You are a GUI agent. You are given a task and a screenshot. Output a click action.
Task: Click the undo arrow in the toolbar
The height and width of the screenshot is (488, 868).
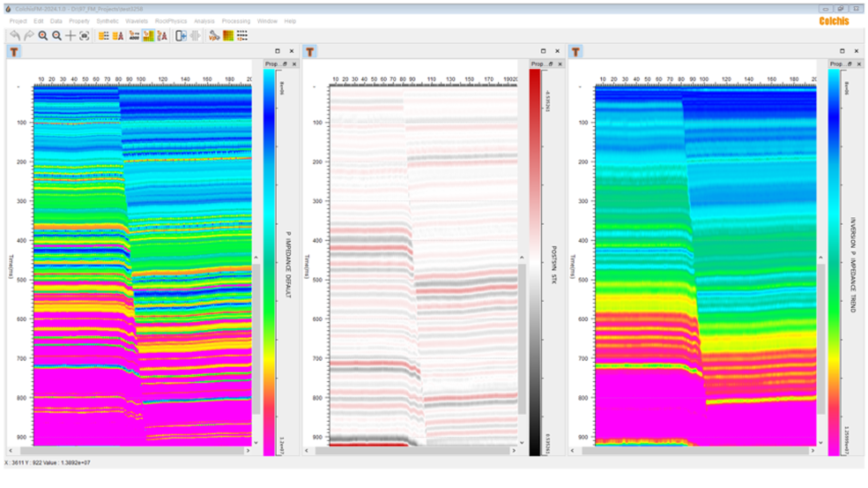15,35
